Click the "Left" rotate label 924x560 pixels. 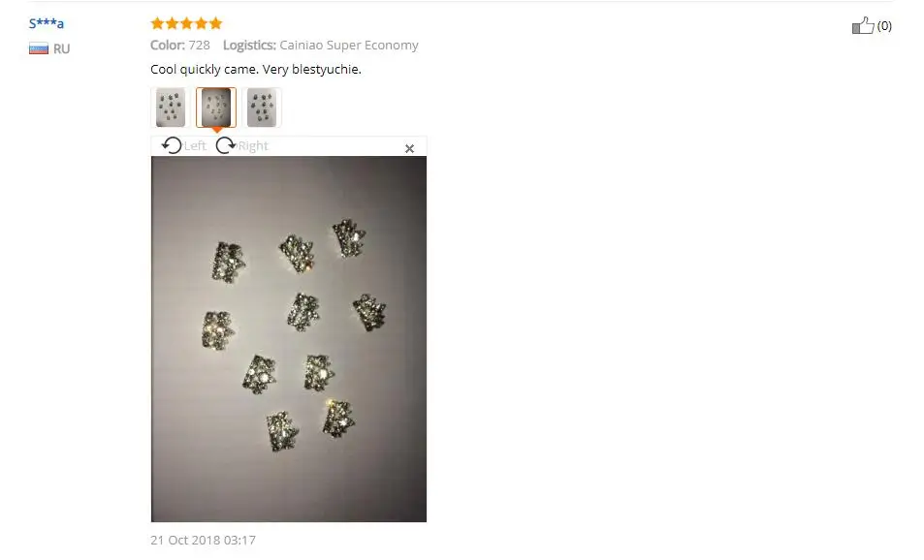195,146
